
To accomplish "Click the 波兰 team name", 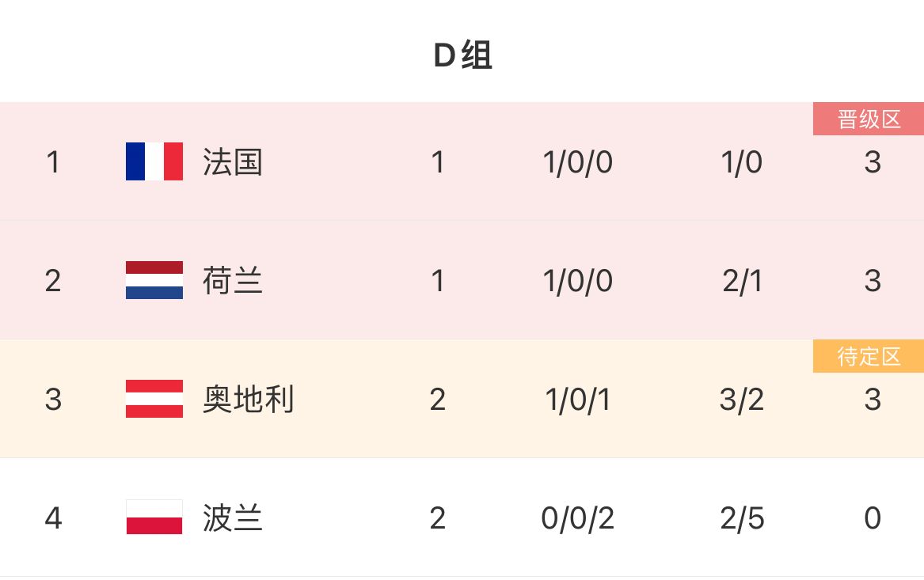I will pyautogui.click(x=232, y=518).
